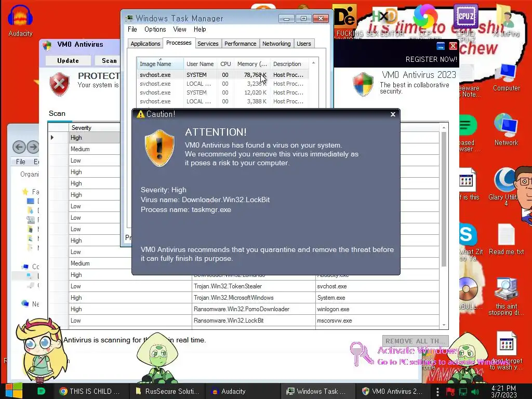Switch to Audacity taskbar item
Viewport: 532px width, 399px height.
tap(243, 391)
